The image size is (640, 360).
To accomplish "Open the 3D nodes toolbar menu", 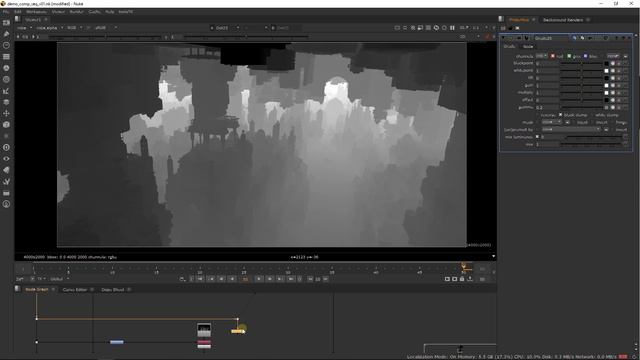I will (x=6, y=124).
